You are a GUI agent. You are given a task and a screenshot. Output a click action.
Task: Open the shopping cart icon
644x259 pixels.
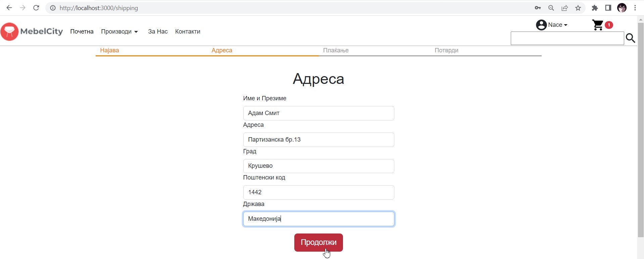598,25
